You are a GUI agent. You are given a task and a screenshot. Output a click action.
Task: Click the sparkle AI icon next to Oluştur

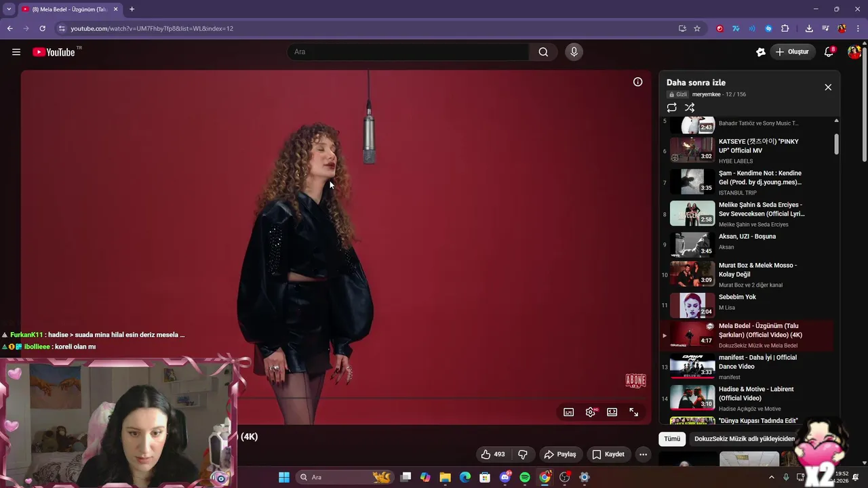[x=761, y=52]
